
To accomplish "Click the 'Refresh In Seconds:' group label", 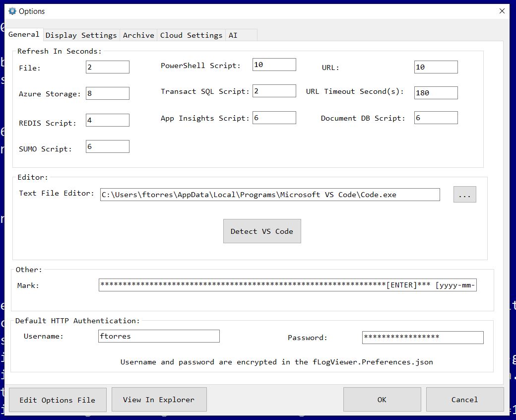I will pyautogui.click(x=59, y=51).
